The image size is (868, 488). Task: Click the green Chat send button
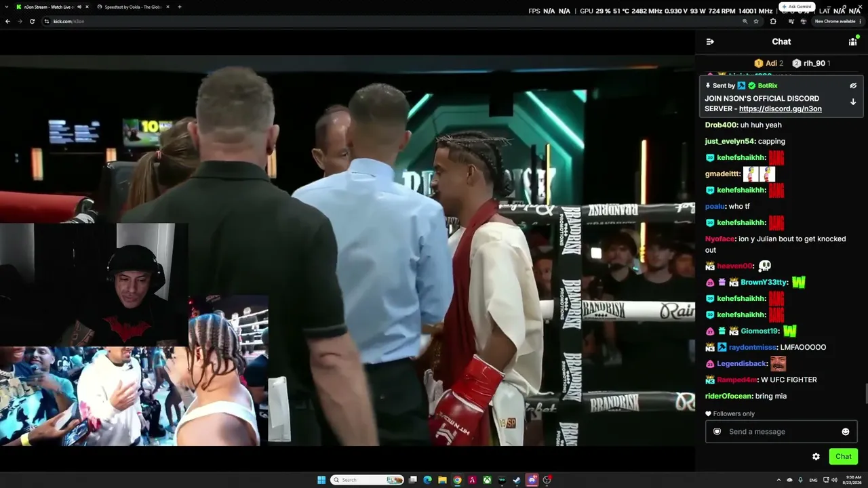(x=844, y=457)
